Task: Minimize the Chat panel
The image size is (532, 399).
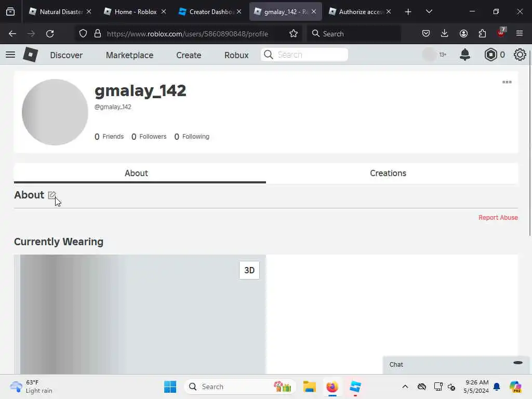Action: (x=518, y=363)
